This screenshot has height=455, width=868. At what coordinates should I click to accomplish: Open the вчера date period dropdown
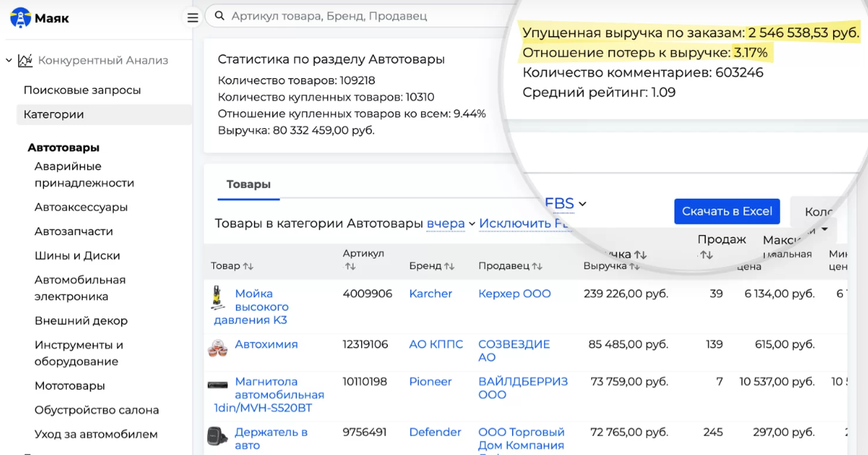[451, 224]
